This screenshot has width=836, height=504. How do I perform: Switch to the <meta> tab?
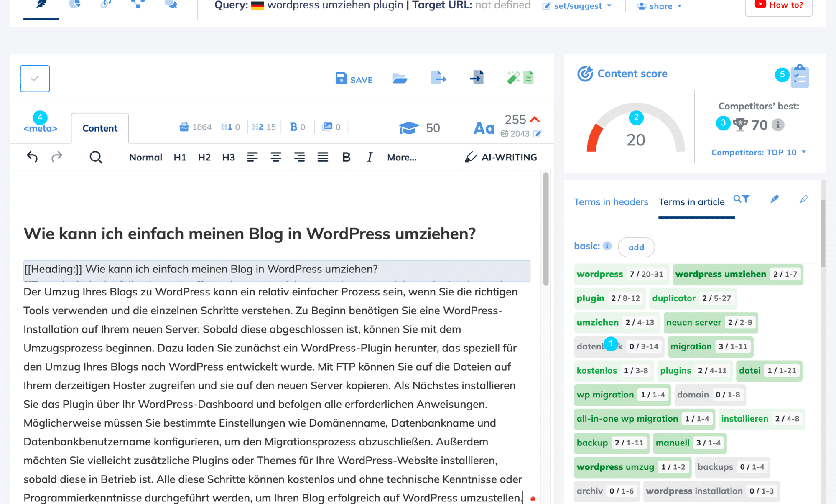click(41, 128)
